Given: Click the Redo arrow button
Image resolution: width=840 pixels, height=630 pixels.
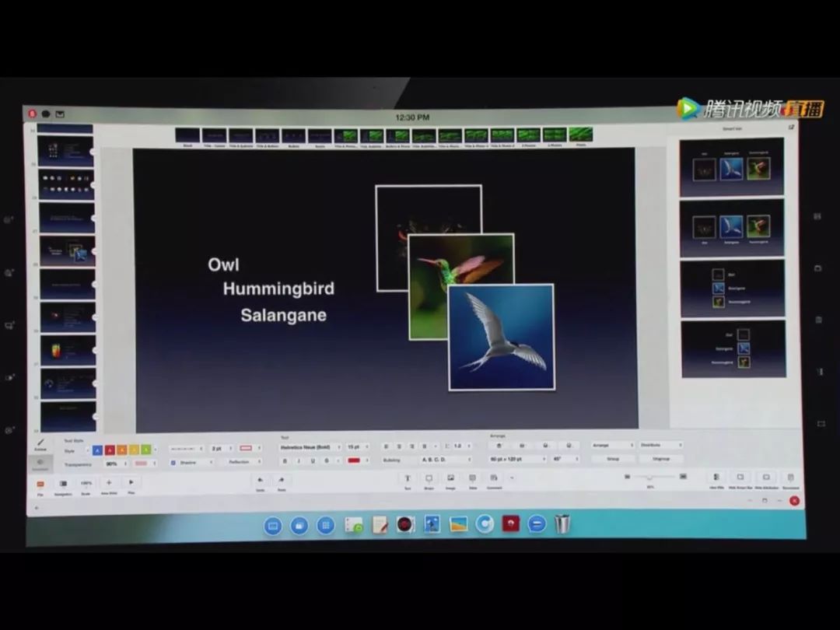Looking at the screenshot, I should [x=282, y=481].
